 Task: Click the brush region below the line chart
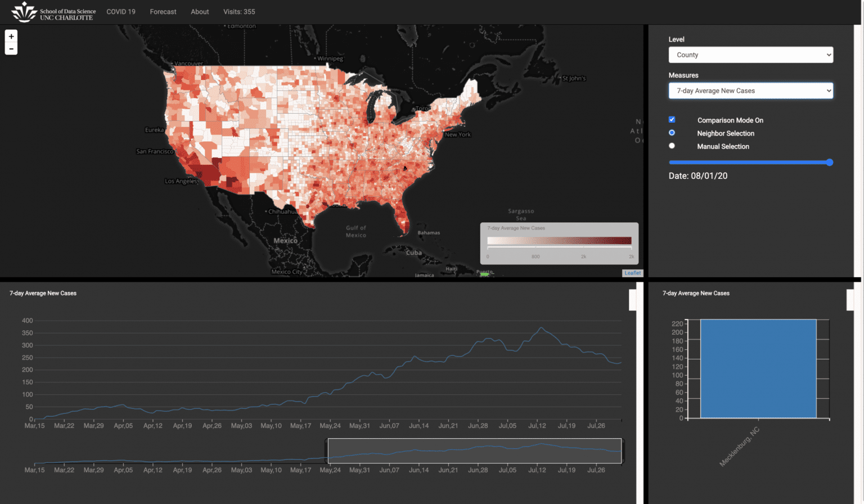(474, 450)
